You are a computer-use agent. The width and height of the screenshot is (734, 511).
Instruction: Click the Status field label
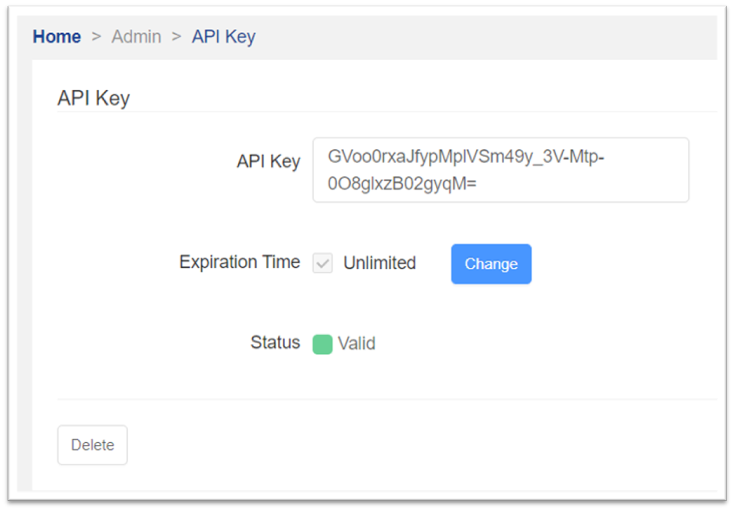coord(275,343)
